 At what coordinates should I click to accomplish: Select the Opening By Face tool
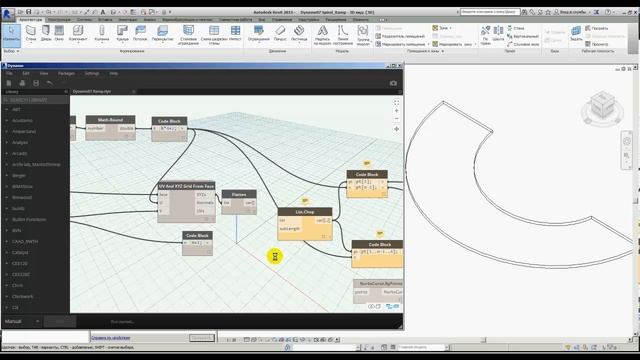486,34
